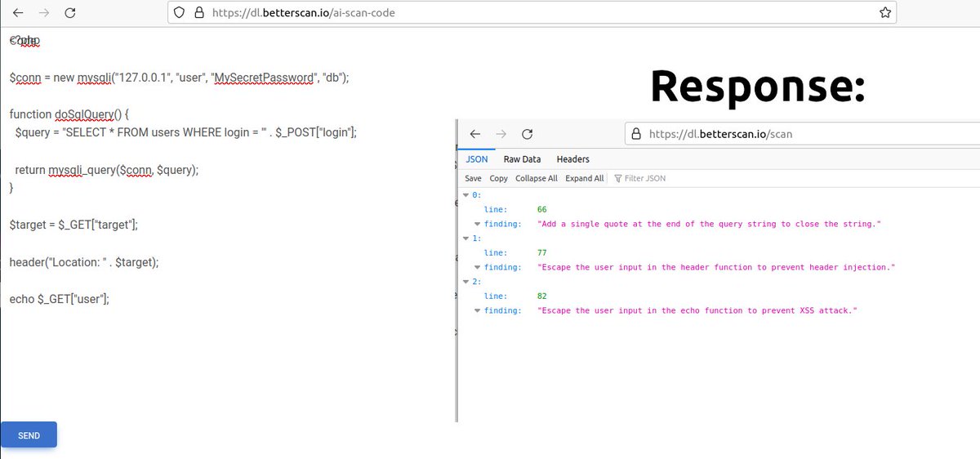Reload the Response scan page
Image resolution: width=980 pixels, height=459 pixels.
click(527, 134)
